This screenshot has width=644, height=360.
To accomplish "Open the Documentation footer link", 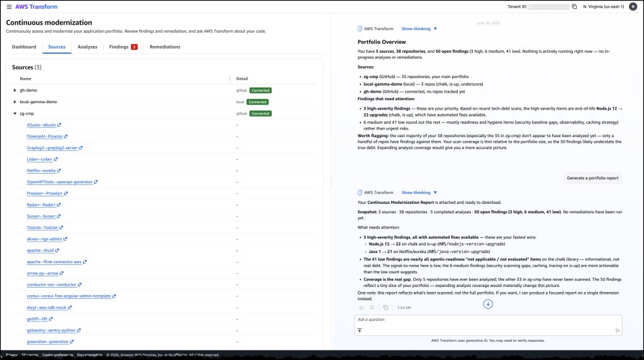I will tap(89, 355).
